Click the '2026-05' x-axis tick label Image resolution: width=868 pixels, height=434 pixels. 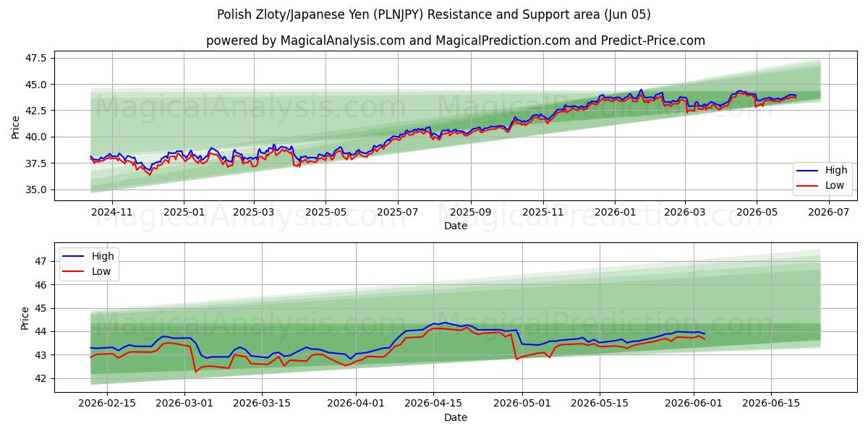[757, 211]
